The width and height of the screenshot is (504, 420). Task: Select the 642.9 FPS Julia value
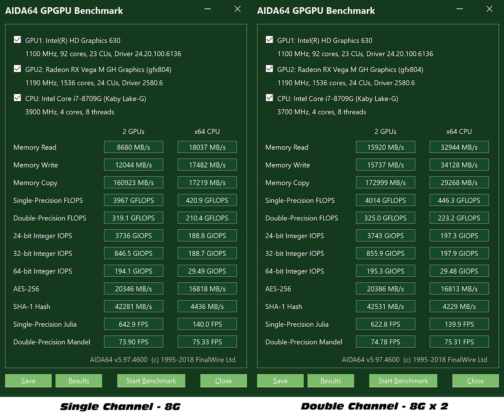pos(134,324)
